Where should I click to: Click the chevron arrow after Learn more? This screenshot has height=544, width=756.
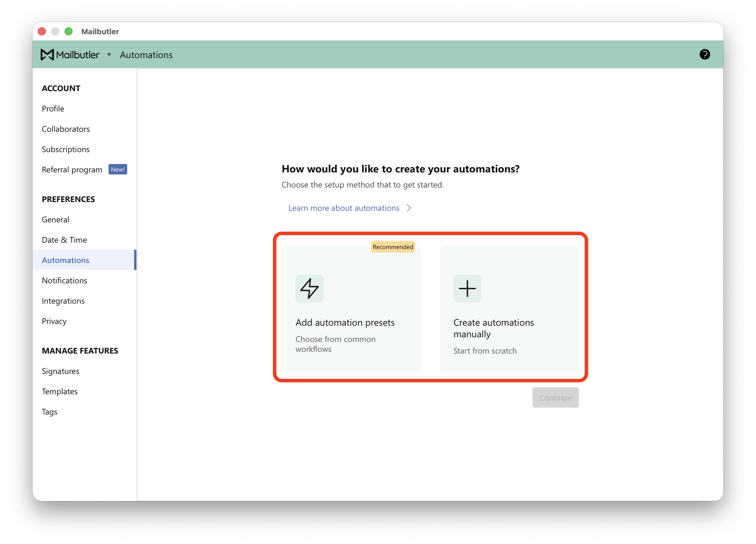[409, 208]
